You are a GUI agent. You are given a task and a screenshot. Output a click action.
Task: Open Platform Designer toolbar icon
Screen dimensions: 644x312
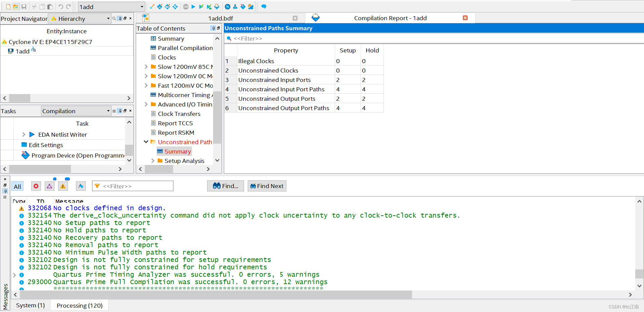pyautogui.click(x=250, y=7)
